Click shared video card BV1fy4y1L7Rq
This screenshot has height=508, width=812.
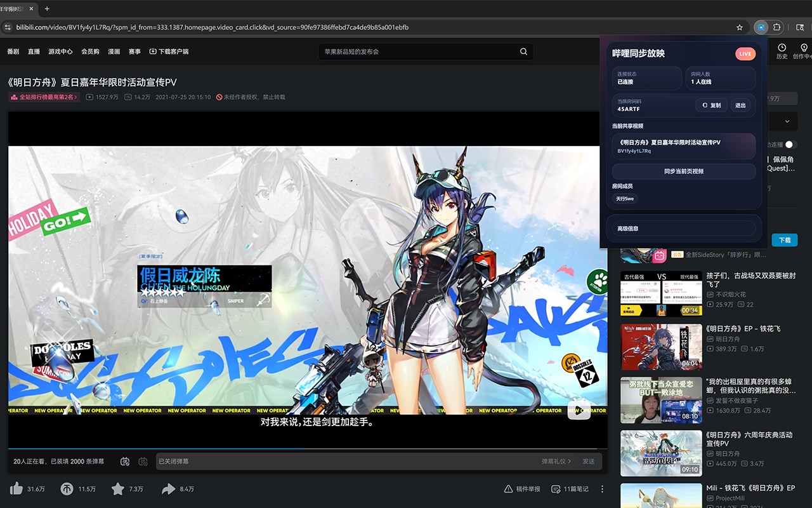pos(684,146)
